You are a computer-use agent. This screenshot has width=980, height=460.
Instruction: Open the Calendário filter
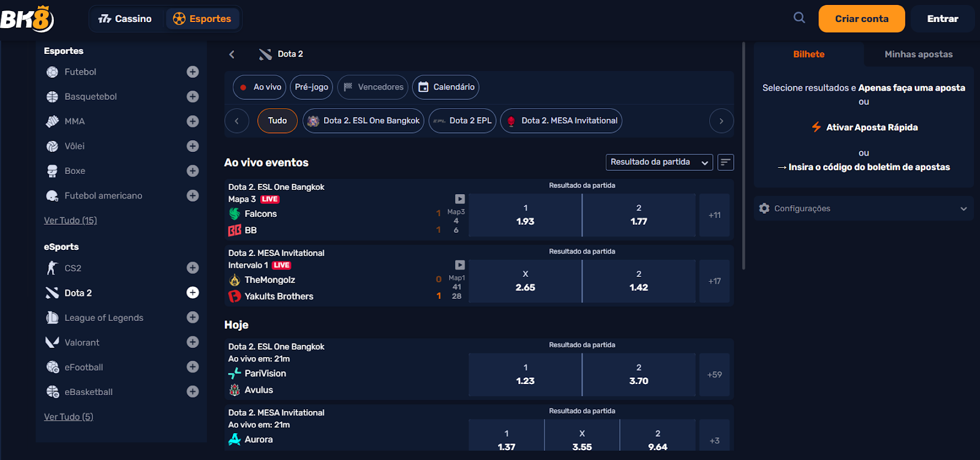click(446, 87)
